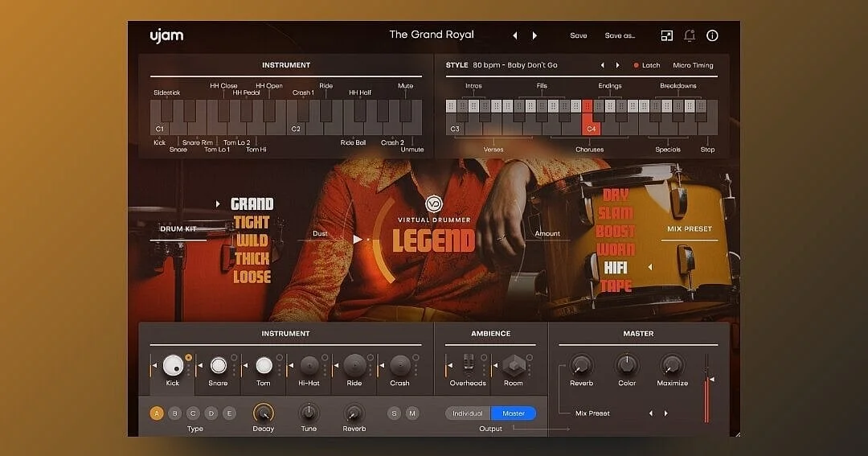Choose the WORN mix preset
Viewport: 868px width, 456px height.
coord(616,250)
